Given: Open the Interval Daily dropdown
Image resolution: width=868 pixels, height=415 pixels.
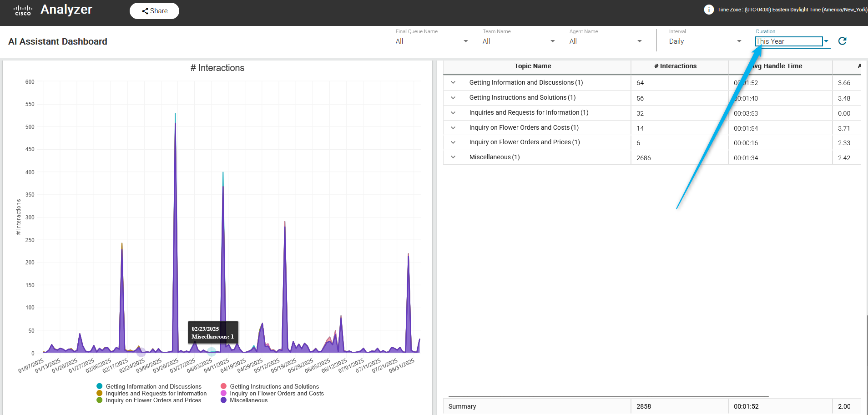Looking at the screenshot, I should tap(705, 41).
